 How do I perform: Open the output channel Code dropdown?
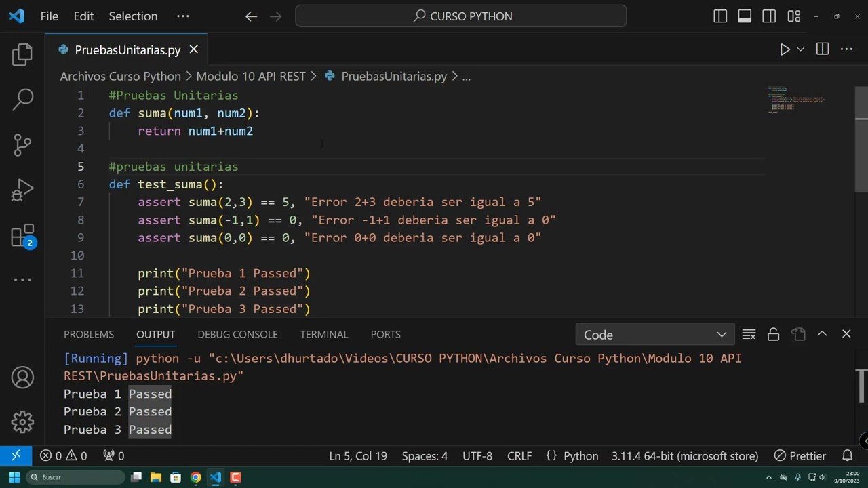[654, 335]
